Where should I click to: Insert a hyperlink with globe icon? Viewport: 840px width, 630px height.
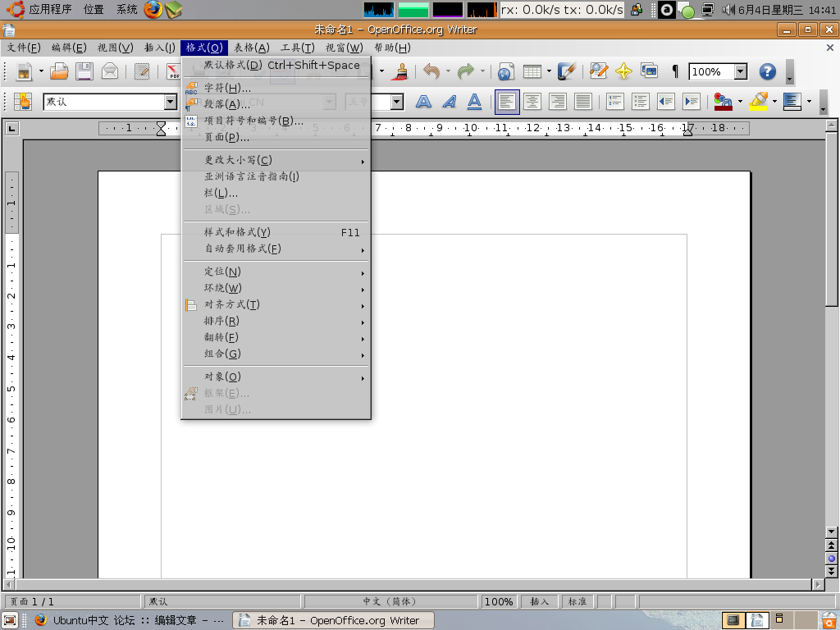point(505,71)
